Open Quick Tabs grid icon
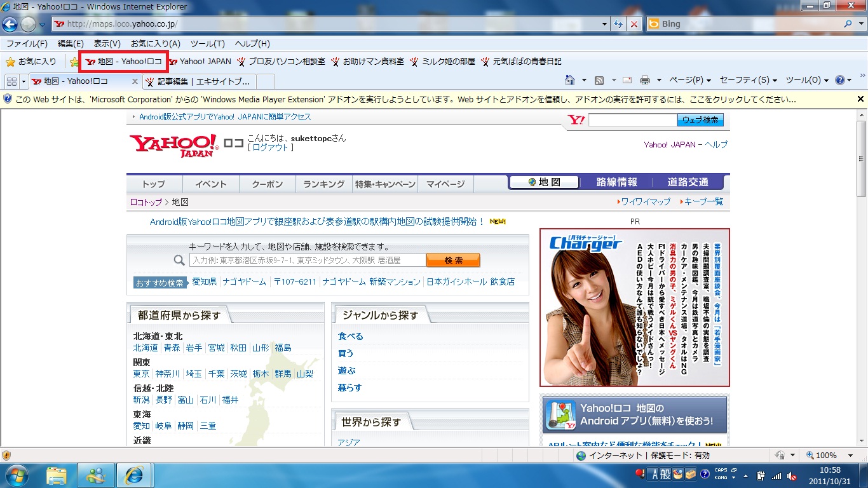Image resolution: width=868 pixels, height=488 pixels. pos(11,81)
